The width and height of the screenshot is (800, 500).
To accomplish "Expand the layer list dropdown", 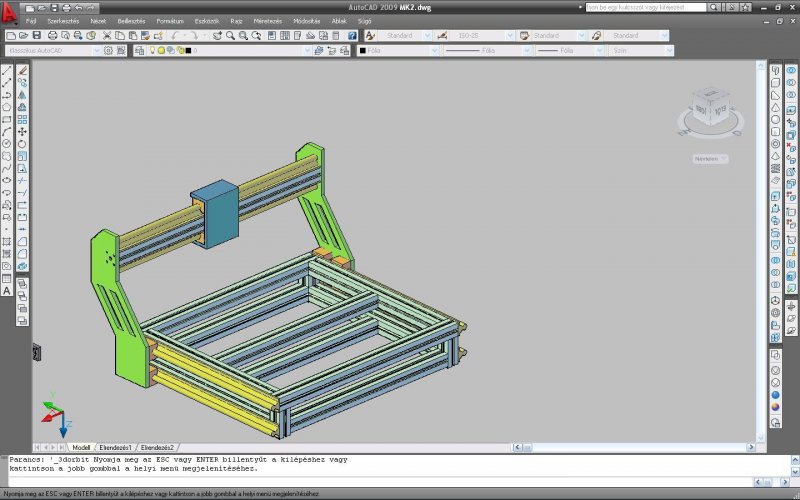I will point(307,51).
